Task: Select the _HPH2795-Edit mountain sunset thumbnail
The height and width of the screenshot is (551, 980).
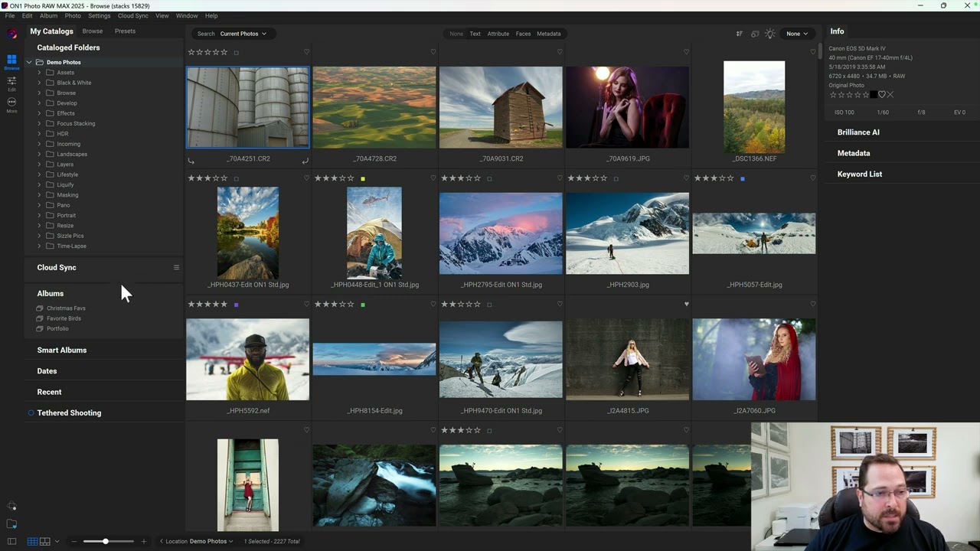Action: pos(501,233)
